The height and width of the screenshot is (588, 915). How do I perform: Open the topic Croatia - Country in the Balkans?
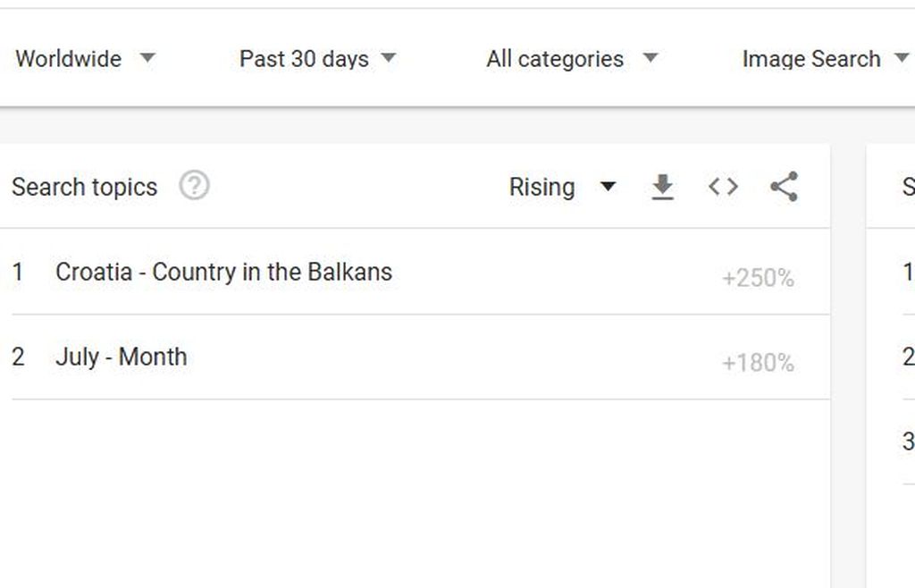point(224,273)
